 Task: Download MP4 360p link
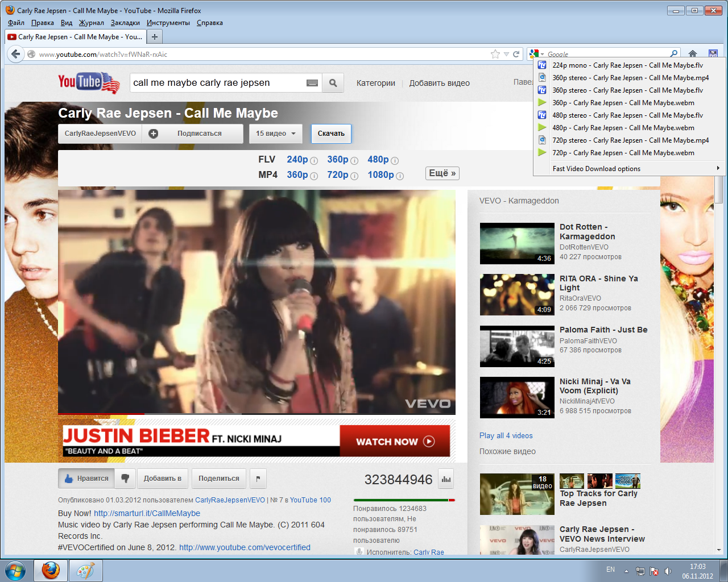(297, 175)
